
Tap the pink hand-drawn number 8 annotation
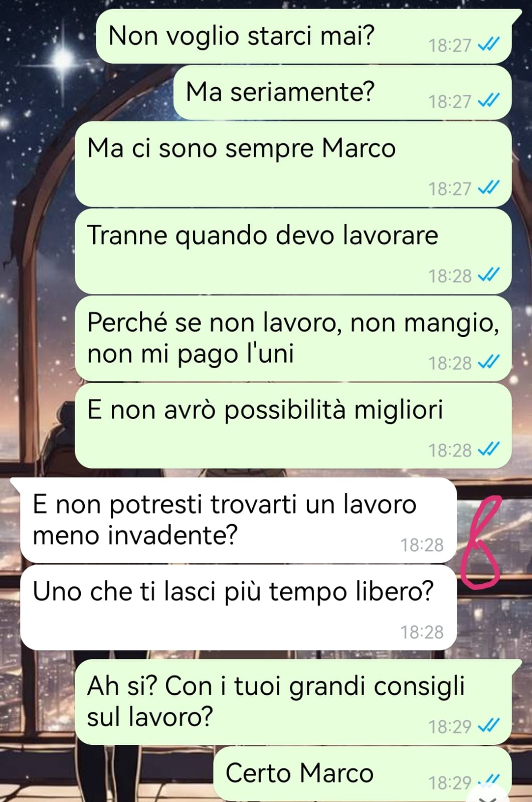(481, 542)
